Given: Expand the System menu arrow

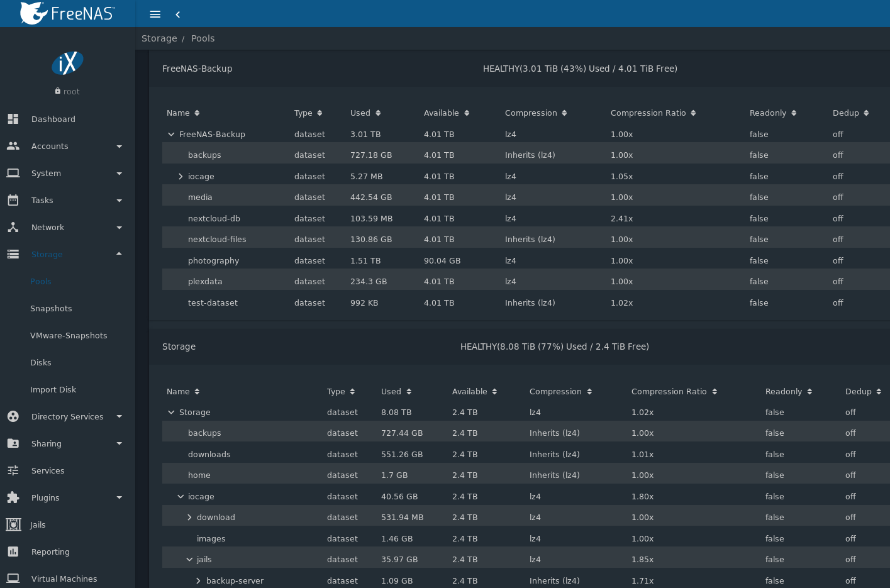Looking at the screenshot, I should pyautogui.click(x=120, y=174).
